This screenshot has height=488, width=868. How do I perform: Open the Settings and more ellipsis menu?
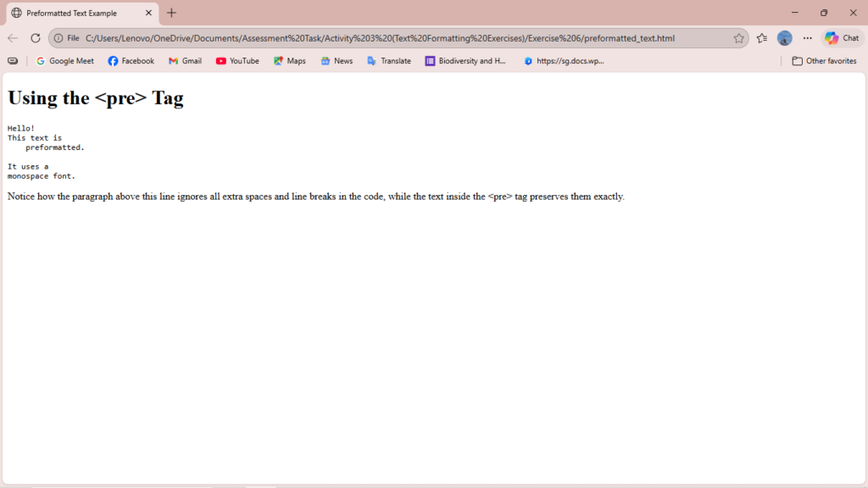pyautogui.click(x=807, y=38)
